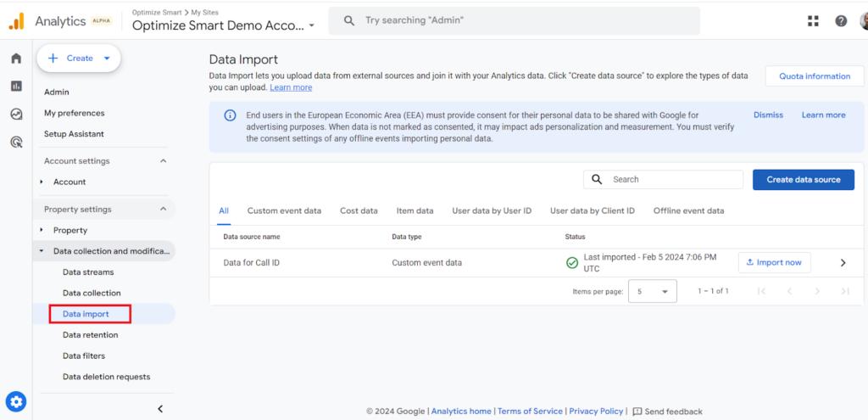Click the magnifier icon in data source search
Image resolution: width=868 pixels, height=420 pixels.
tap(597, 180)
